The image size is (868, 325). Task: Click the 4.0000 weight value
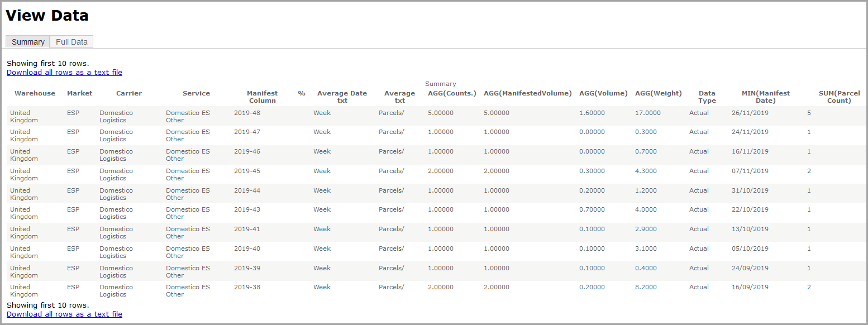click(x=646, y=209)
